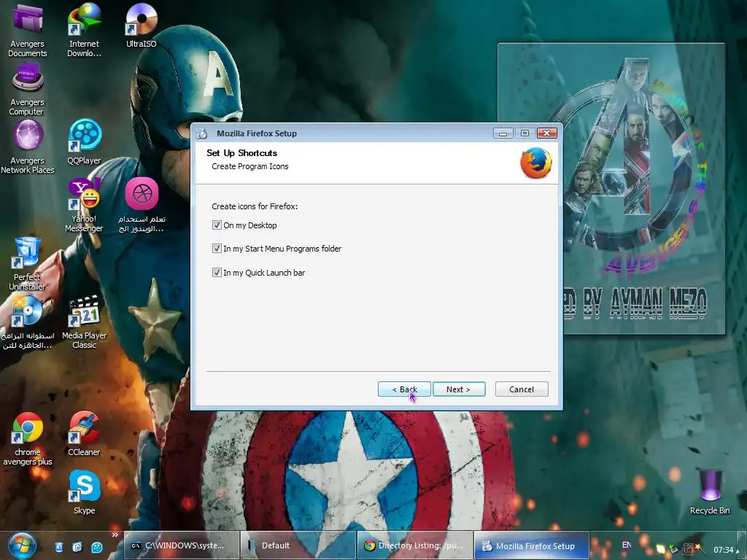The width and height of the screenshot is (747, 560).
Task: Uncheck the On my Desktop checkbox
Action: (217, 225)
